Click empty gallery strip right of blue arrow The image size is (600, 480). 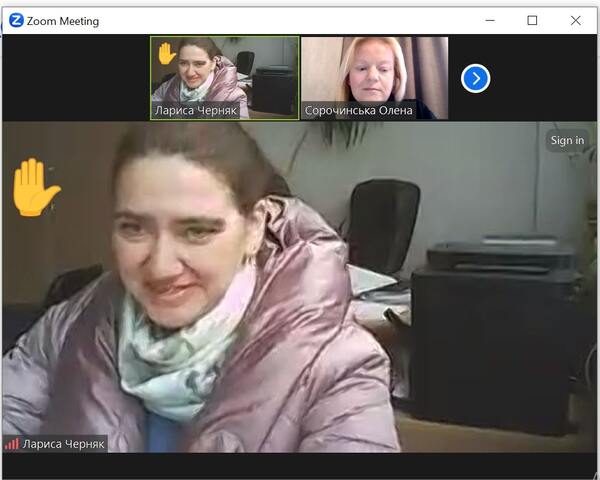pyautogui.click(x=545, y=78)
